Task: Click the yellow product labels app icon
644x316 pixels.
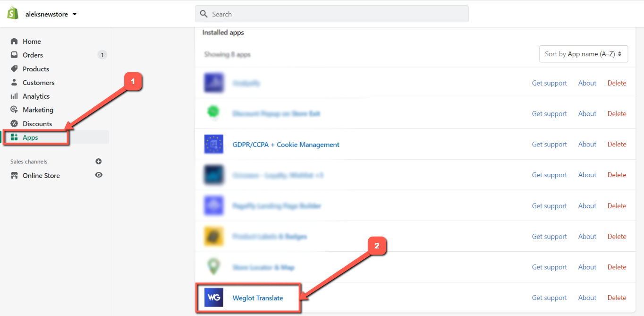Action: (214, 236)
